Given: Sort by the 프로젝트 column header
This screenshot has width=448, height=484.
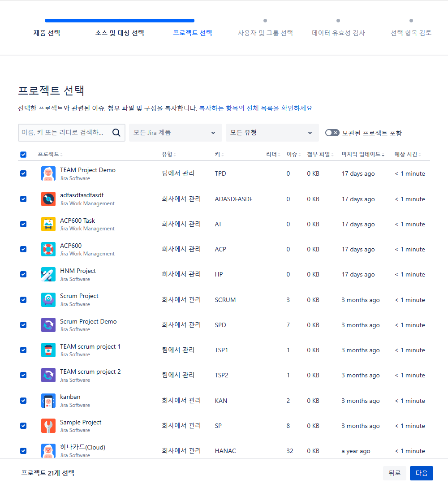Looking at the screenshot, I should coord(50,154).
